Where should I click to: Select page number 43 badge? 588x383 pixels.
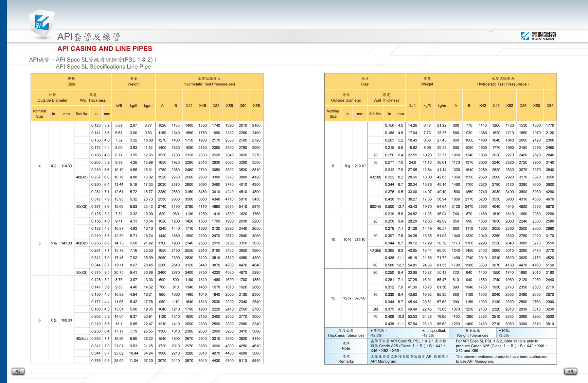(18, 371)
